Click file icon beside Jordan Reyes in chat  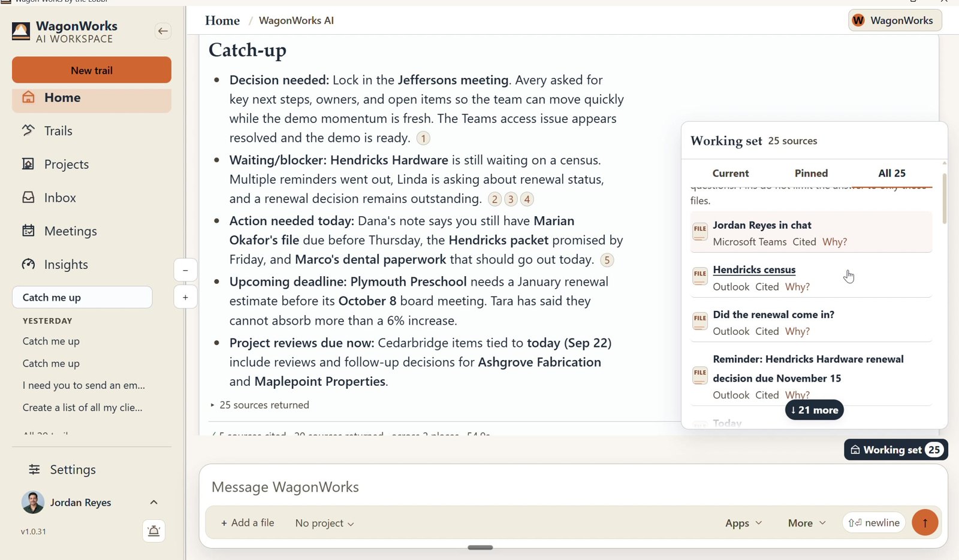[x=700, y=231]
